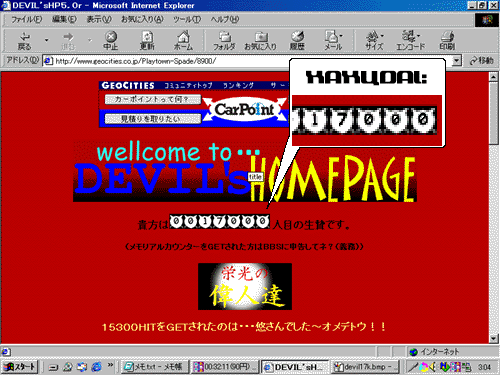Screen dimensions: 500x375
Task: Open the Folders (フォルダ) toolbar icon
Action: (x=224, y=41)
